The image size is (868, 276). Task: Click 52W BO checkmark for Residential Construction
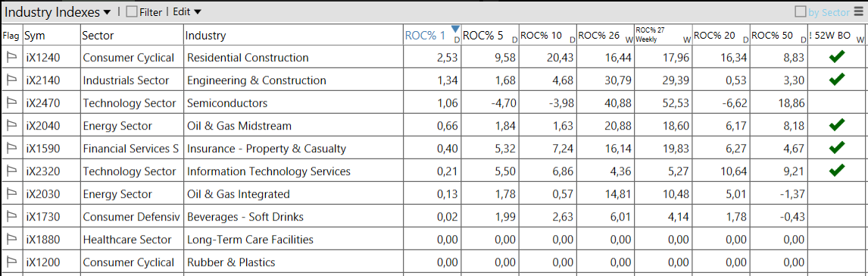(x=837, y=57)
